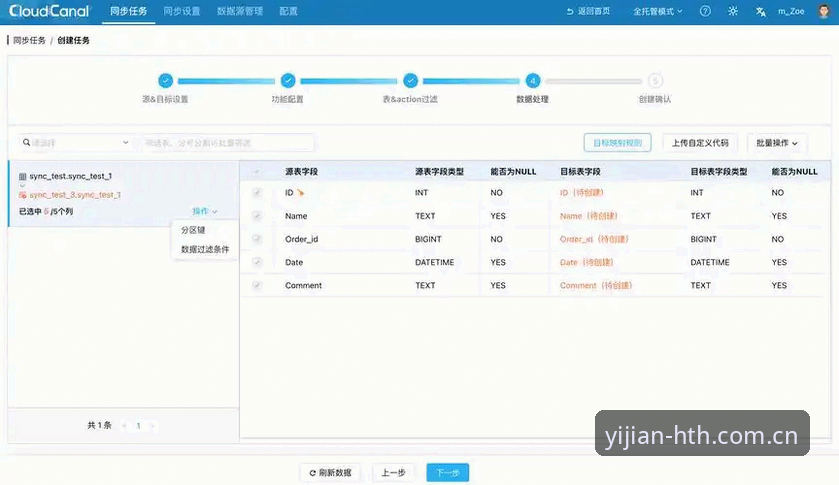
Task: Toggle the checkbox for the ID row
Action: tap(257, 193)
